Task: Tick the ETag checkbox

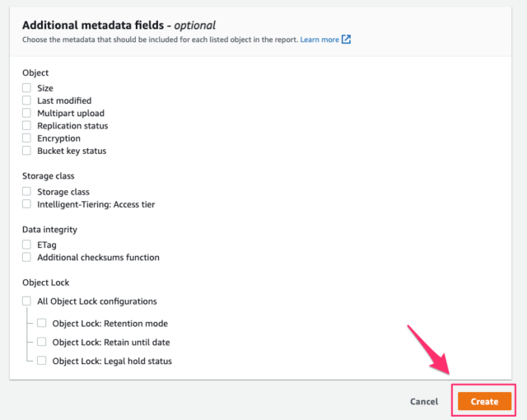Action: [26, 245]
